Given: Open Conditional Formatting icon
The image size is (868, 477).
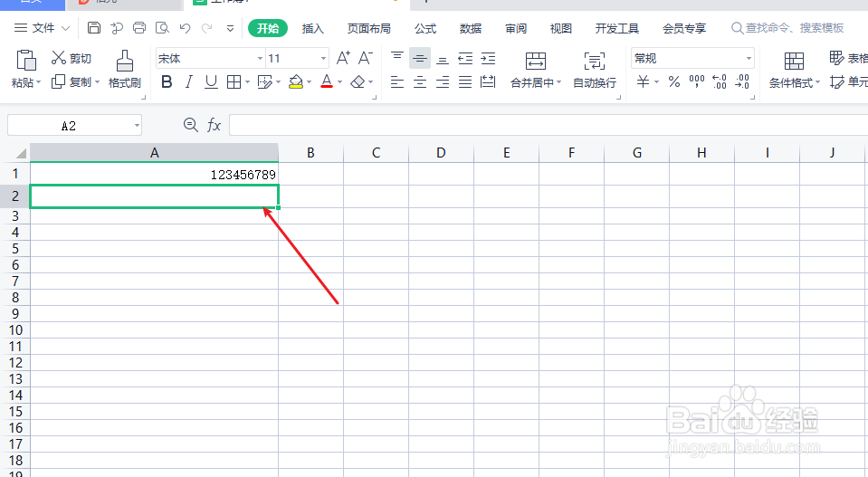Looking at the screenshot, I should pos(794,61).
